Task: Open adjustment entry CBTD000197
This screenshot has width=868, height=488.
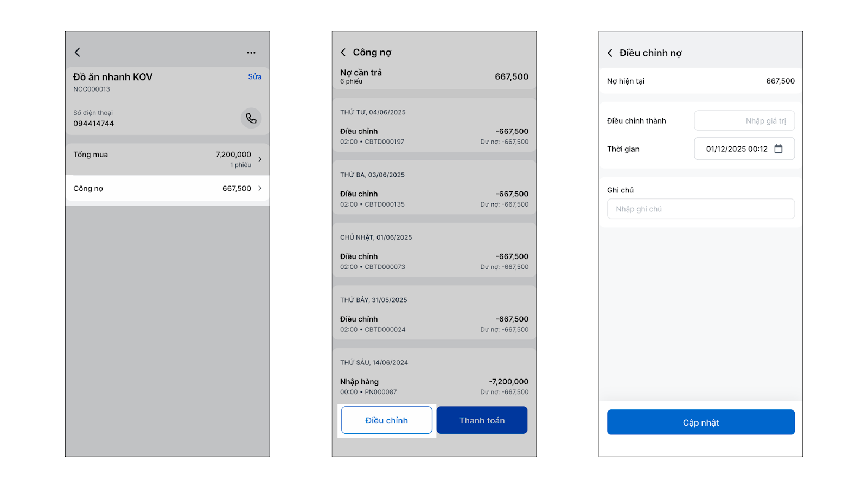Action: point(434,136)
